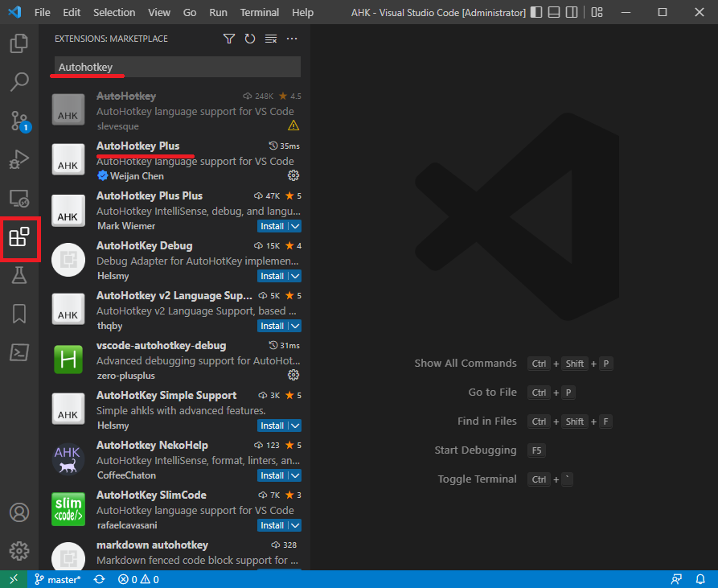
Task: Open the File menu
Action: click(x=42, y=12)
